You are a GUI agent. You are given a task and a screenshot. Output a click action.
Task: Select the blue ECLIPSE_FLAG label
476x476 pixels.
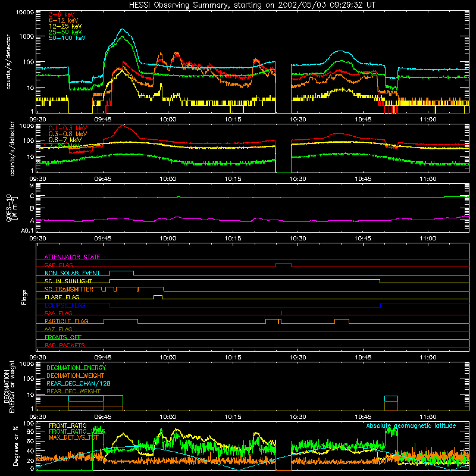click(65, 305)
